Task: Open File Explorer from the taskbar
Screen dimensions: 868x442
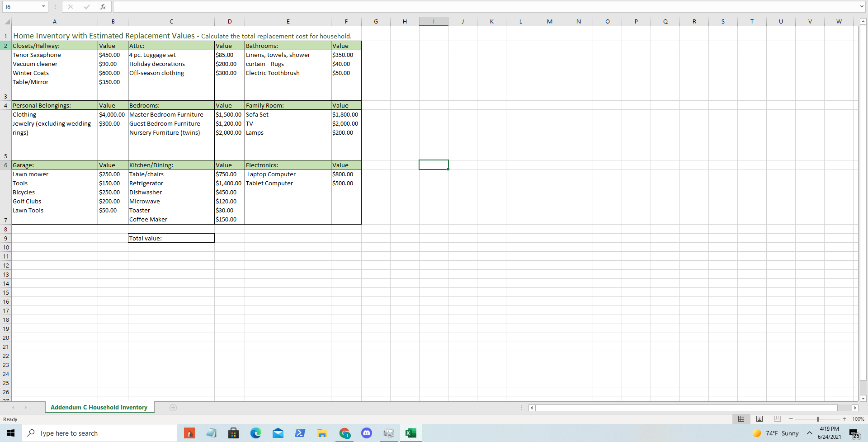Action: [x=322, y=433]
